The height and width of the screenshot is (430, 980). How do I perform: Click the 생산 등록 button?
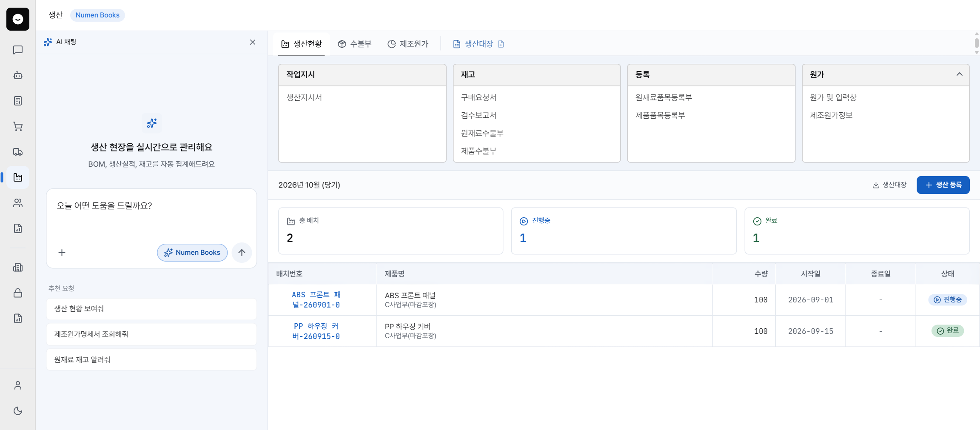click(943, 185)
